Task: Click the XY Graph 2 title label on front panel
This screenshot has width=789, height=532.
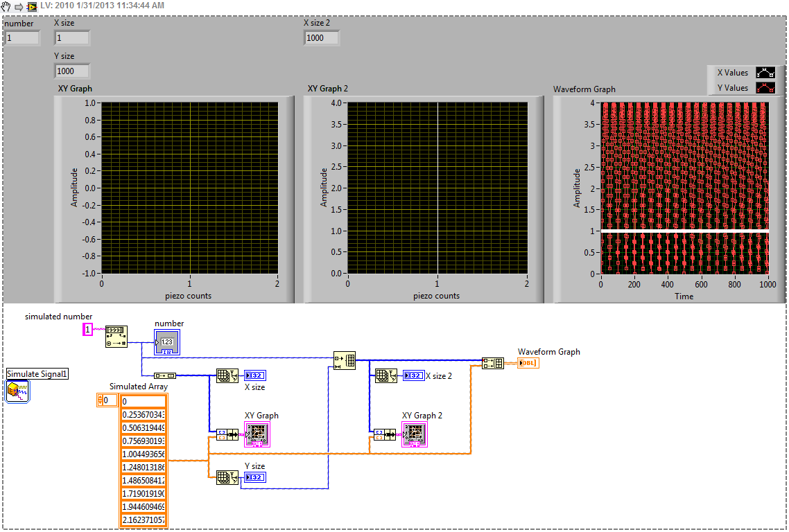Action: (327, 89)
